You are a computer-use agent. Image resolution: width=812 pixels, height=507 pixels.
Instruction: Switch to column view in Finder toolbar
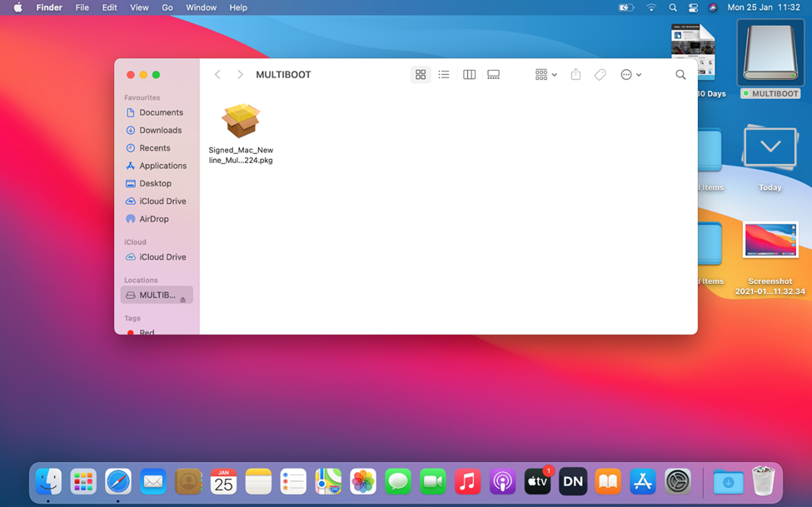[x=469, y=75]
